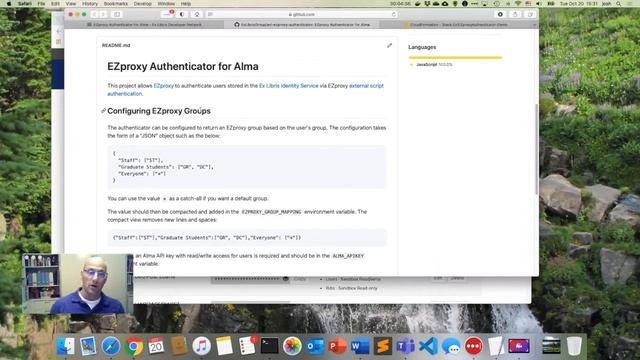Follow the EZproxy link in the description
Viewport: 640px width, 360px height.
click(x=164, y=86)
